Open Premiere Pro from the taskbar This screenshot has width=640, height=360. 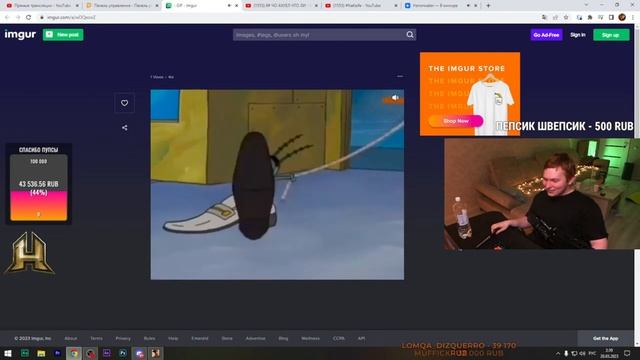pos(57,353)
